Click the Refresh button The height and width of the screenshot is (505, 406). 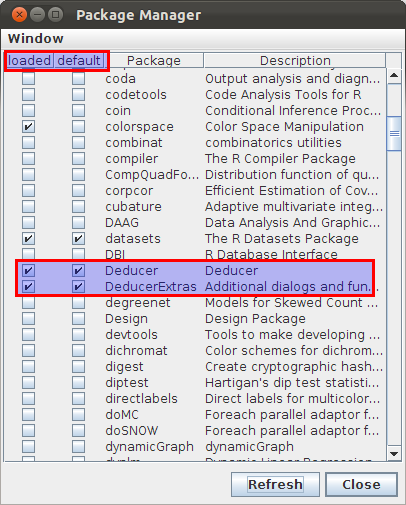[275, 484]
